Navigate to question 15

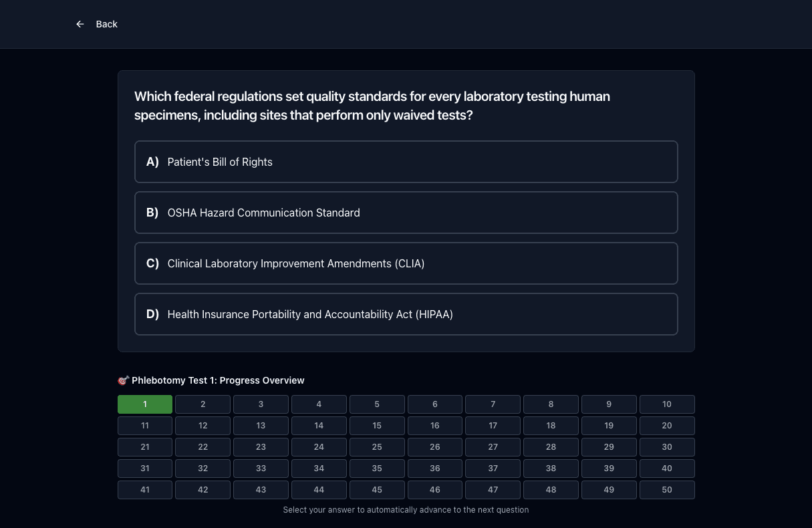click(x=377, y=426)
